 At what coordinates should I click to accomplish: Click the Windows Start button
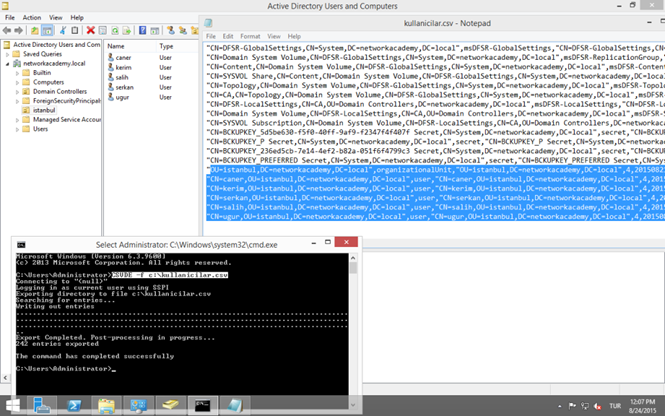pyautogui.click(x=13, y=406)
